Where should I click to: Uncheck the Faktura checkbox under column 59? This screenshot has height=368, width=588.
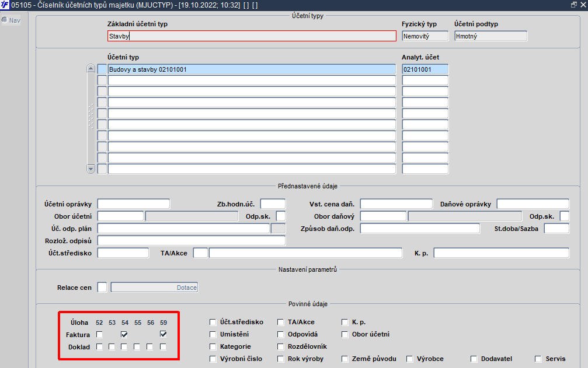(x=163, y=334)
